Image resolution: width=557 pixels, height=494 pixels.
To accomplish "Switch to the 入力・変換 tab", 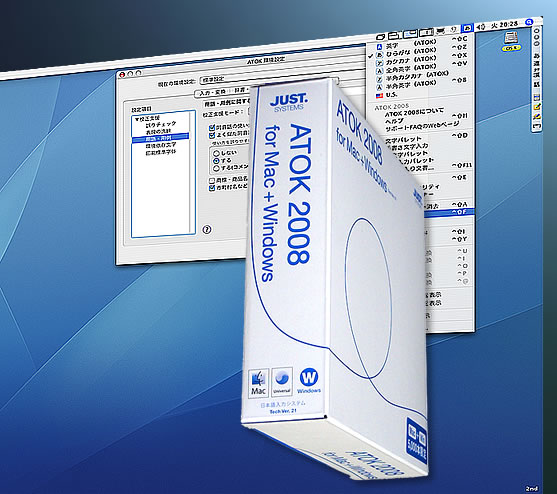I will click(x=212, y=93).
